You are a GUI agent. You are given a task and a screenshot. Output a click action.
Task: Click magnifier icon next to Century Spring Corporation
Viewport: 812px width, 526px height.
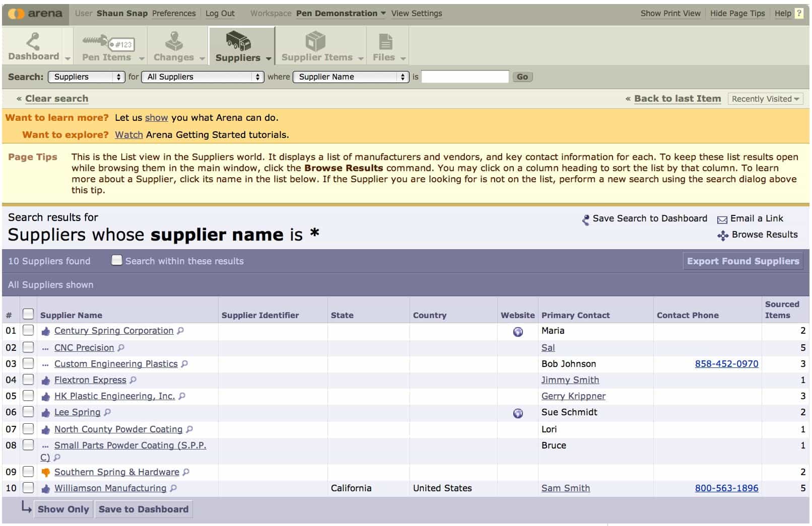tap(180, 331)
